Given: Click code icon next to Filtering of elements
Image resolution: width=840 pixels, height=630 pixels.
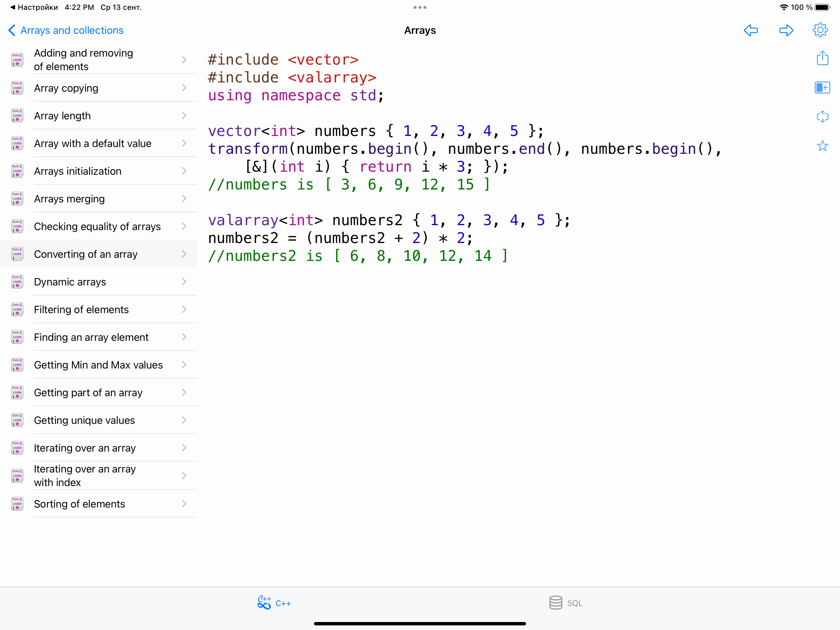Looking at the screenshot, I should coord(17,309).
